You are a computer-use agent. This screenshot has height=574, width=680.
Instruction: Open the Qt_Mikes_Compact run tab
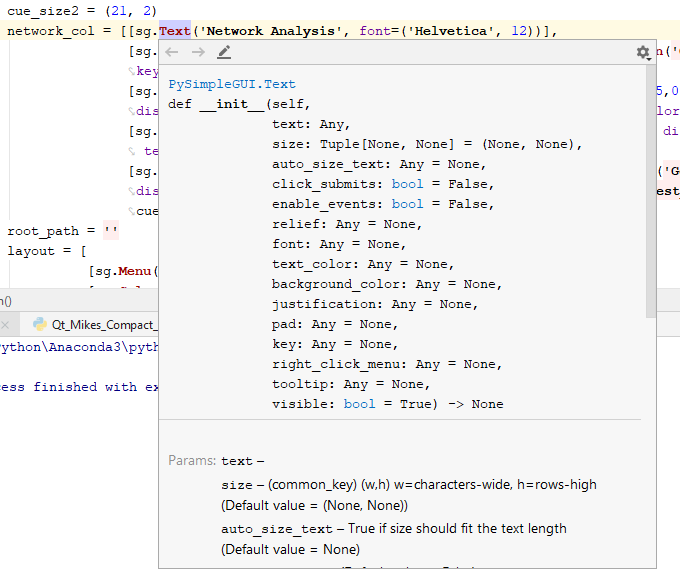click(x=95, y=325)
